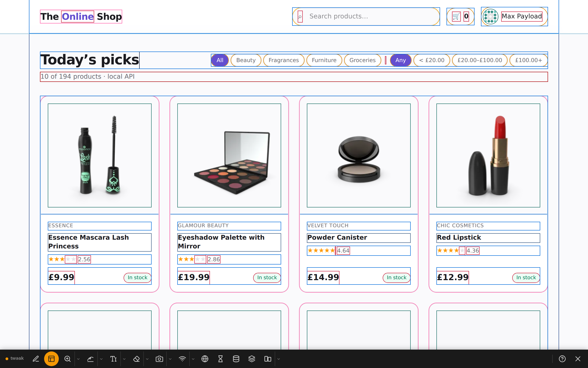Click the Red Lipstick title
This screenshot has width=588, height=368.
488,238
